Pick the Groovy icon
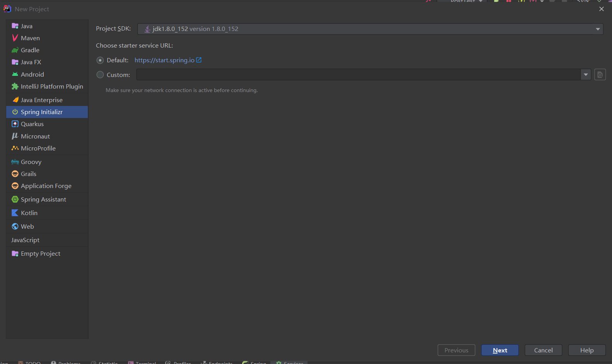Viewport: 612px width, 364px height. (x=15, y=162)
